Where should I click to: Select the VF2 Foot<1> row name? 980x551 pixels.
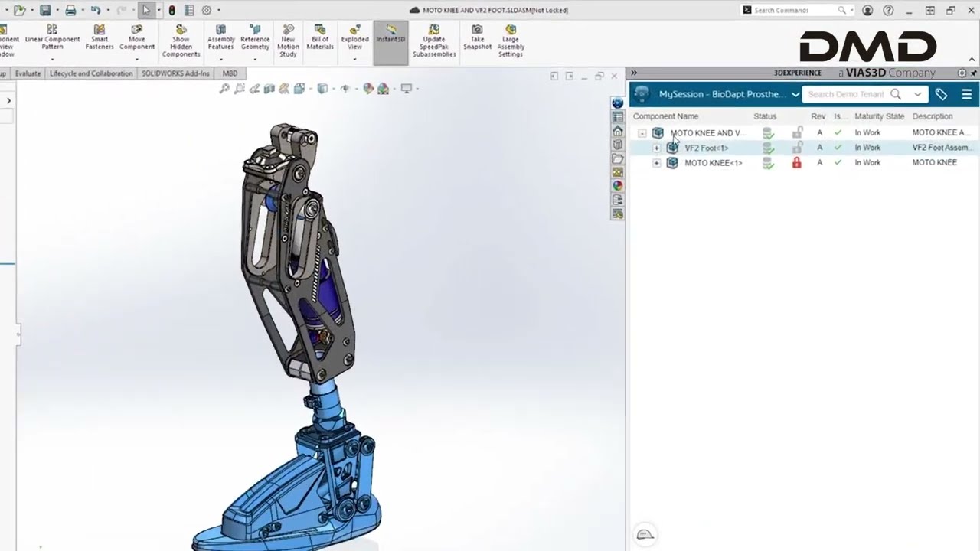706,148
